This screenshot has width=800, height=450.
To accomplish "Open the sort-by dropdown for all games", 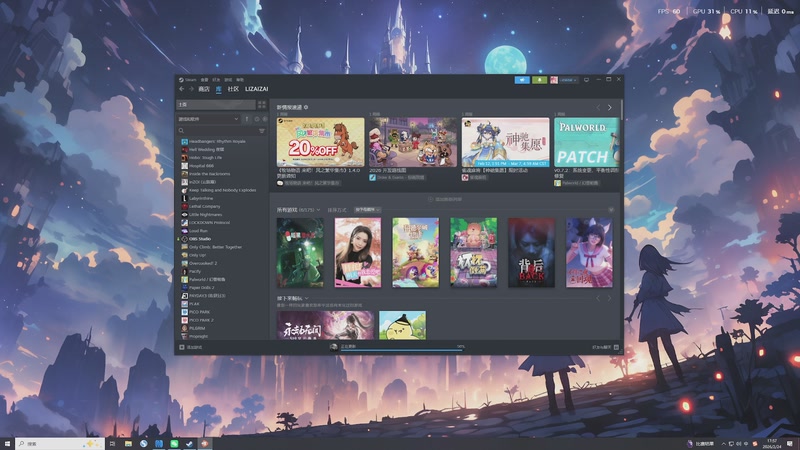I will [x=368, y=210].
